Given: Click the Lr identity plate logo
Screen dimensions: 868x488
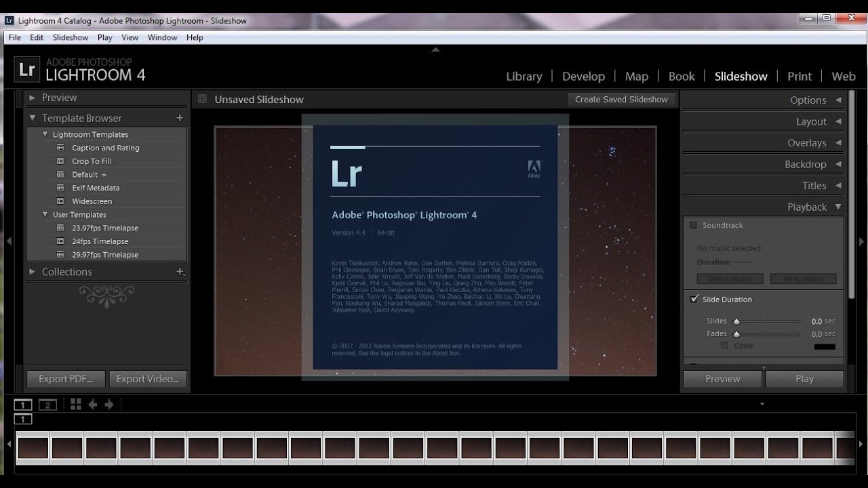Looking at the screenshot, I should pos(27,69).
